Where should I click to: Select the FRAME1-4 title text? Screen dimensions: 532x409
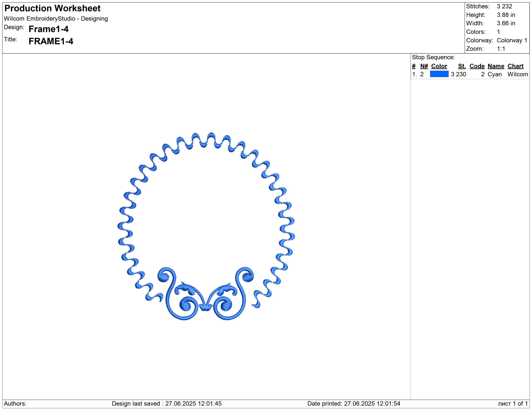click(51, 41)
